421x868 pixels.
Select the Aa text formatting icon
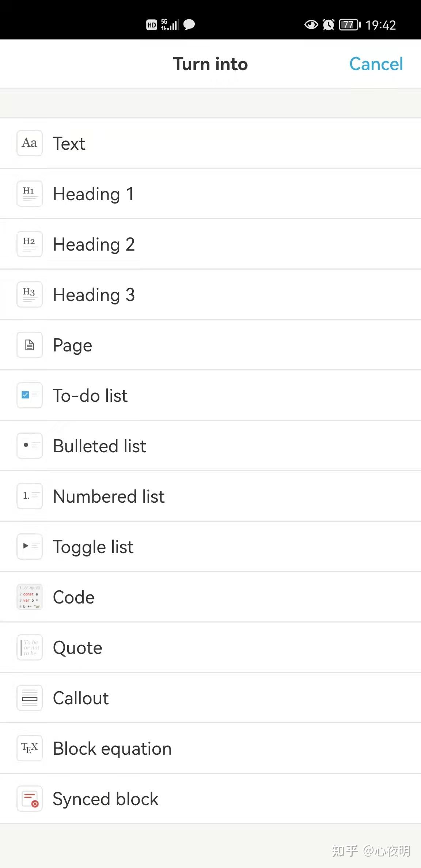point(29,143)
